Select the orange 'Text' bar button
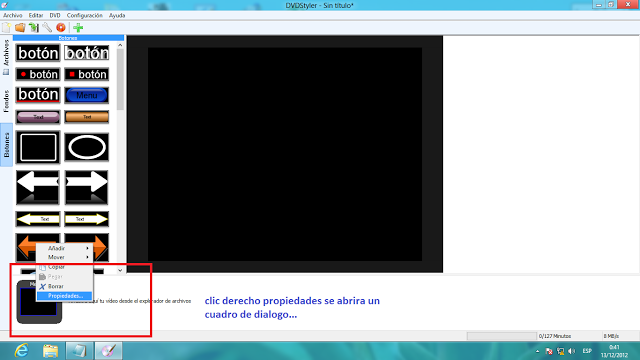 (87, 117)
